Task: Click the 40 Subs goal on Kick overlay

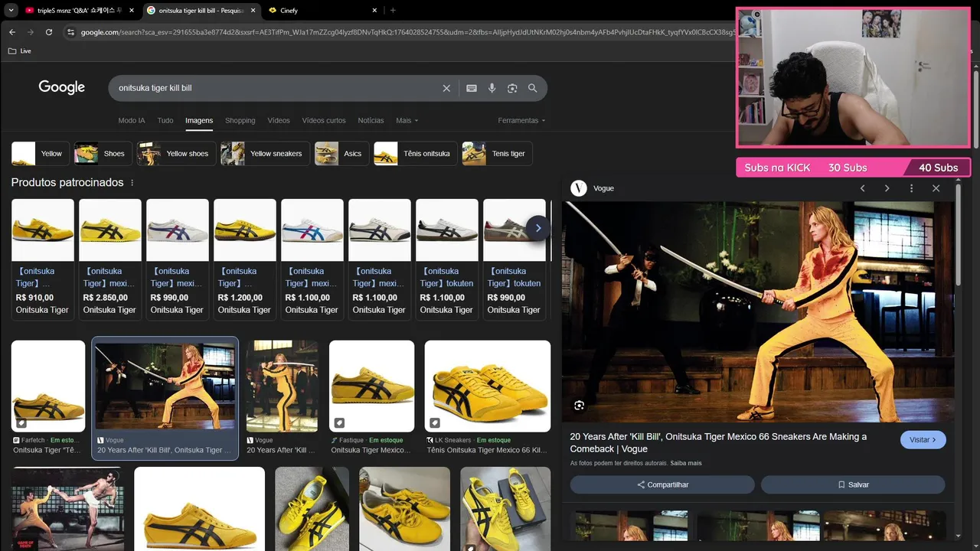Action: (938, 168)
